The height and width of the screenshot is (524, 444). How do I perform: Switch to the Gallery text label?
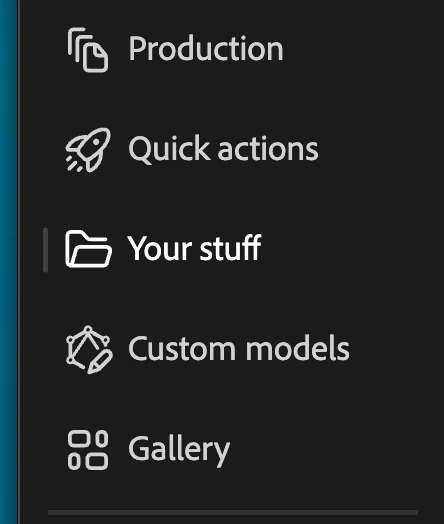179,450
